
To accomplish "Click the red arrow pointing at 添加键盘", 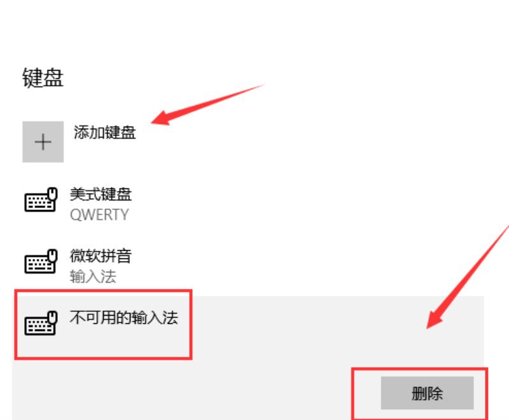I will [208, 104].
